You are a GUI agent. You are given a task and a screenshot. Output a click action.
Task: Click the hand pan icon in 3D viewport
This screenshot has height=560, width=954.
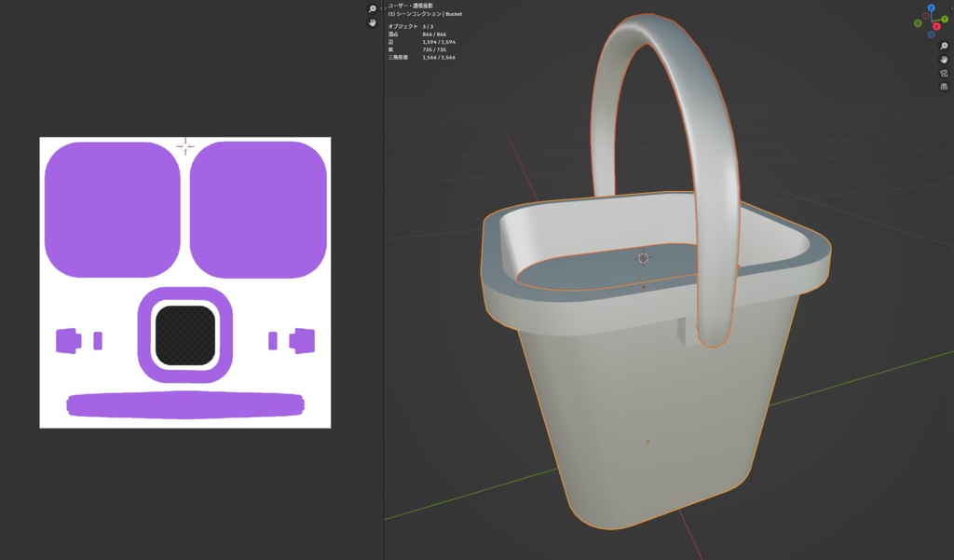point(943,61)
